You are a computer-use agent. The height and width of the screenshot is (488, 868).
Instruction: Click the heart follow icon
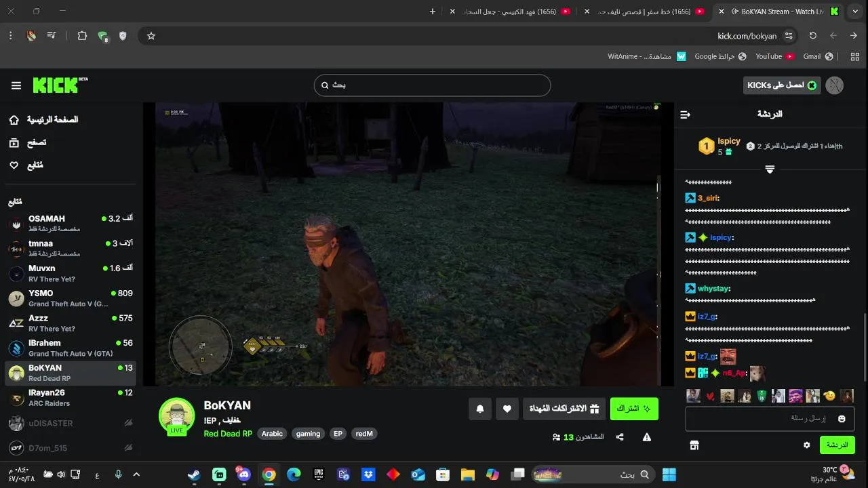coord(507,409)
